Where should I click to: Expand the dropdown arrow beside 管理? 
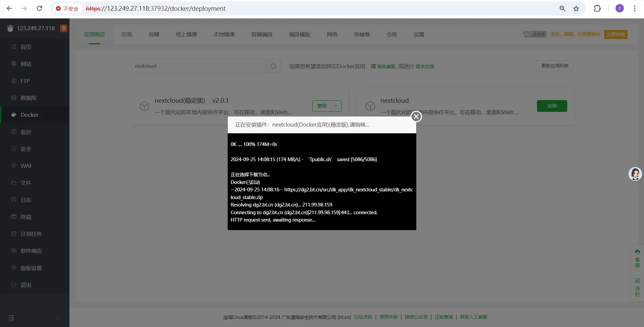click(336, 106)
